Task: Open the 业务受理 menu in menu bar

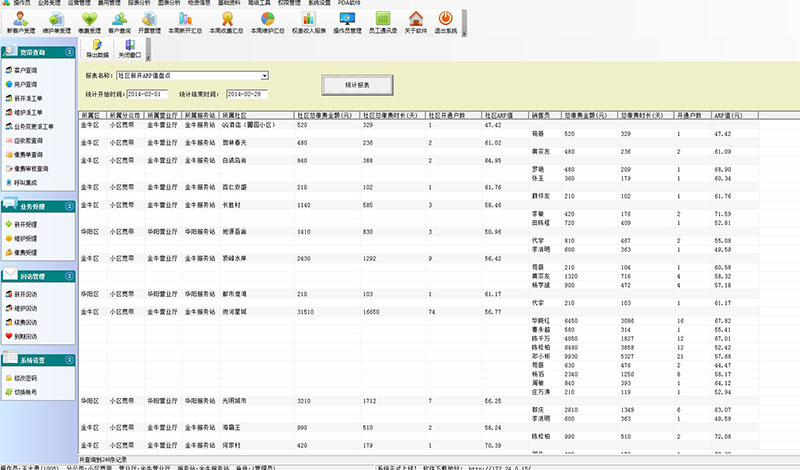Action: (49, 3)
